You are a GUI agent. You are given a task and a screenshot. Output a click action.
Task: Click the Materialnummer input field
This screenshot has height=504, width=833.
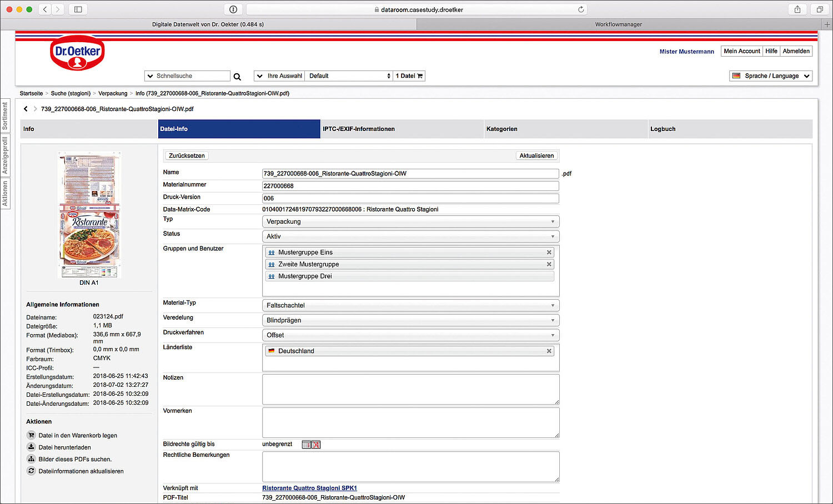coord(410,186)
